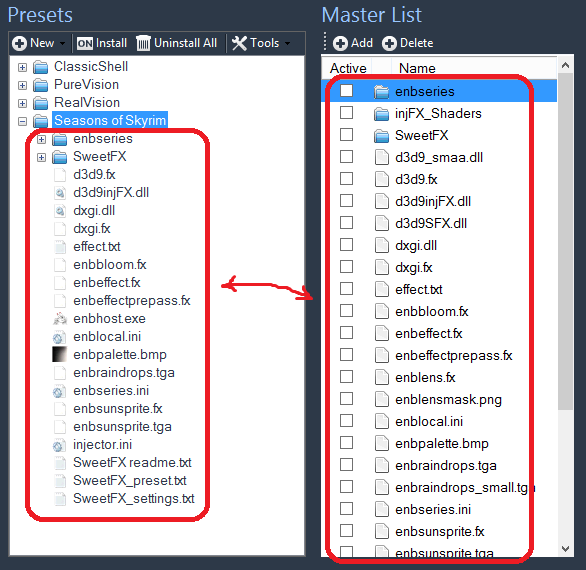Check the box for enbbloom.fx in Master List
Image resolution: width=586 pixels, height=570 pixels.
(346, 311)
